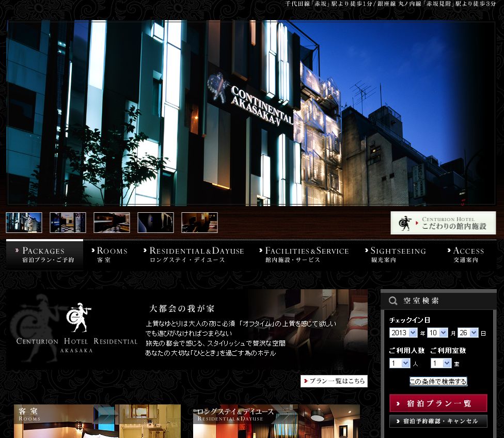Click the main hotel exterior slideshow image

251,113
